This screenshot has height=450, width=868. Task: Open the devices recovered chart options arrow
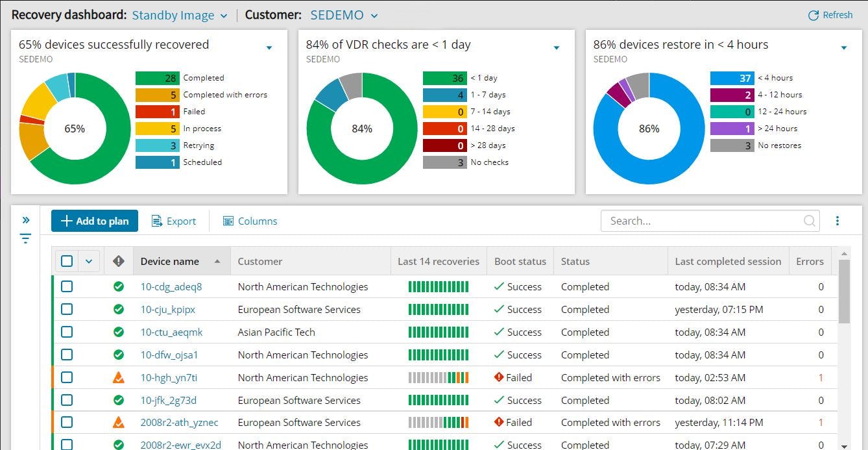pyautogui.click(x=269, y=47)
